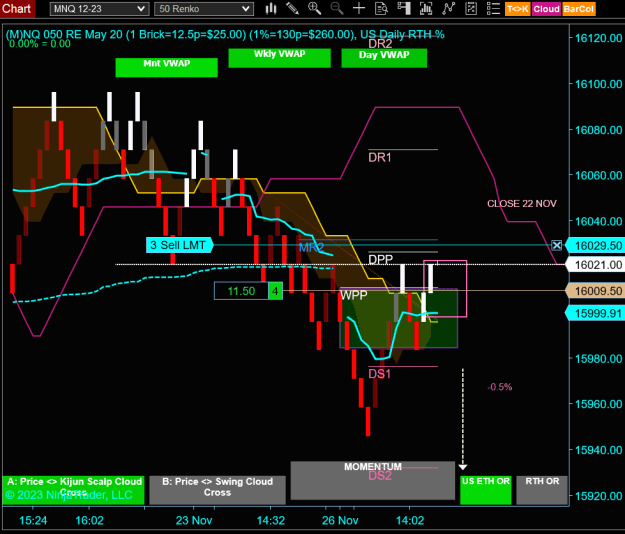Click the zoom out magnifier icon
Viewport: 625px width, 534px height.
337,8
